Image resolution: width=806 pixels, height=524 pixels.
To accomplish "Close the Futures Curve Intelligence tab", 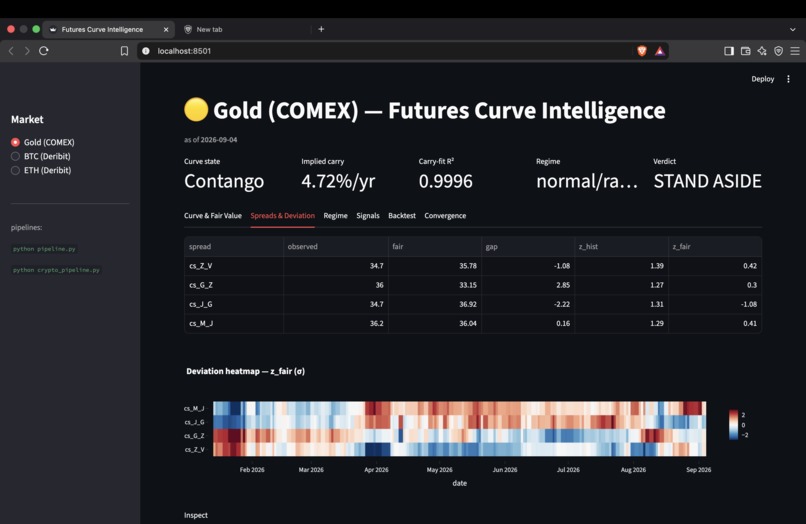I will tap(166, 29).
